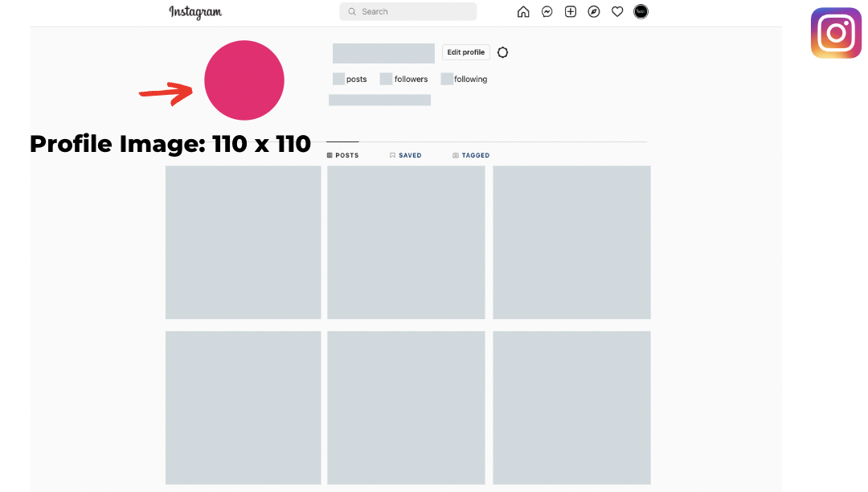Click the posts count

[350, 79]
